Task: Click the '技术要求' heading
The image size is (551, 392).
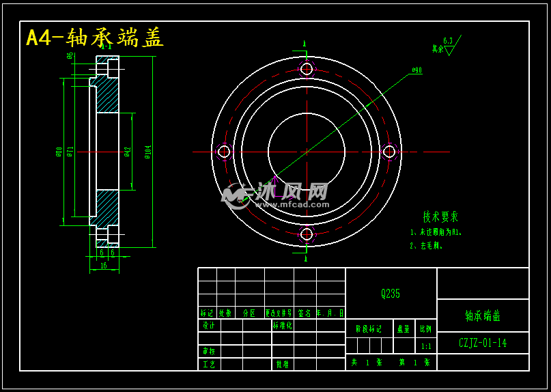Action: click(440, 216)
